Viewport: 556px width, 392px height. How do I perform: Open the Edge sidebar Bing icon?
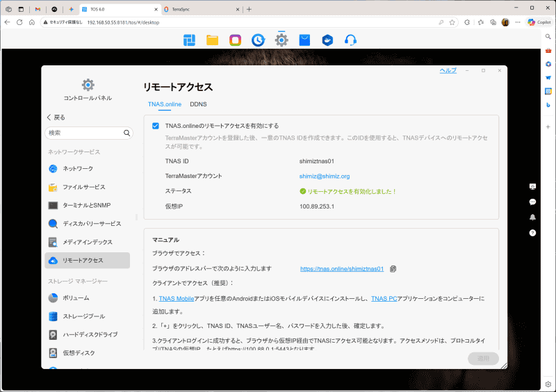548,105
